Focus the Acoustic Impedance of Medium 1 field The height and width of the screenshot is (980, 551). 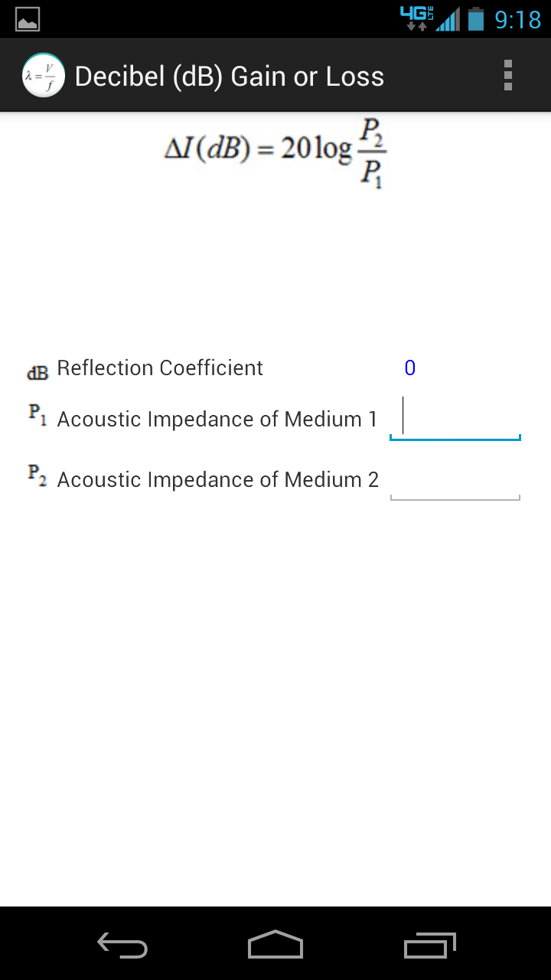(x=455, y=418)
